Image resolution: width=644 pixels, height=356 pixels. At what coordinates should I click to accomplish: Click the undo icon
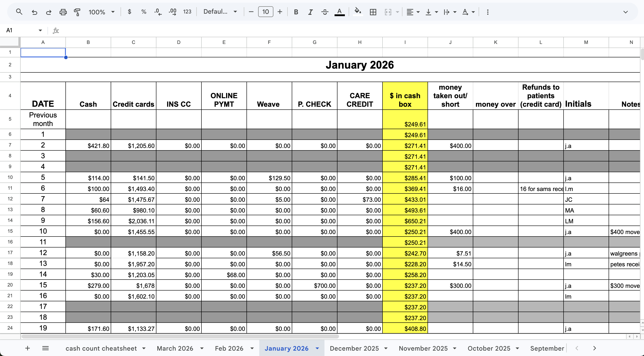coord(35,12)
